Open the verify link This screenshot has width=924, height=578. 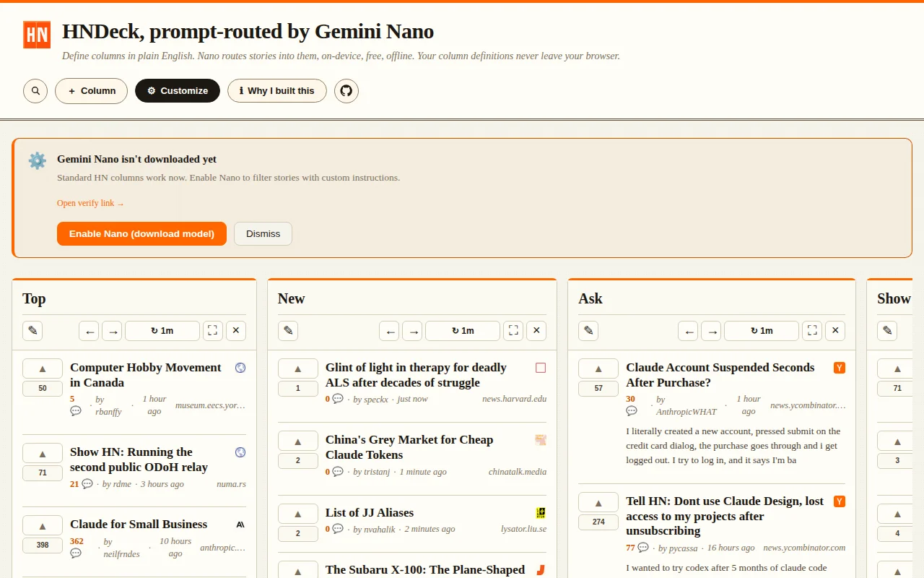[x=90, y=203]
